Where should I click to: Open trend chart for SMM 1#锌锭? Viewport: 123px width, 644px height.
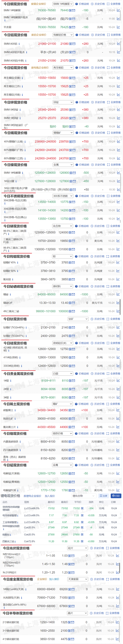click(x=118, y=118)
